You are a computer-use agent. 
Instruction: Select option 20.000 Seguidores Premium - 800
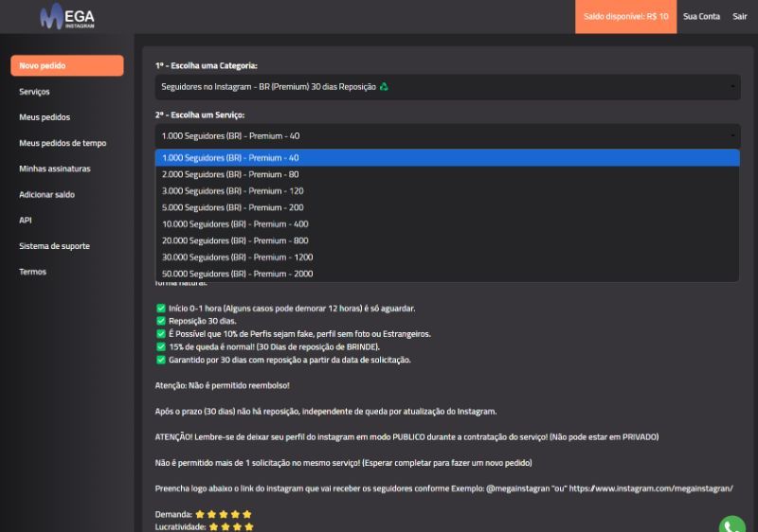click(x=447, y=240)
